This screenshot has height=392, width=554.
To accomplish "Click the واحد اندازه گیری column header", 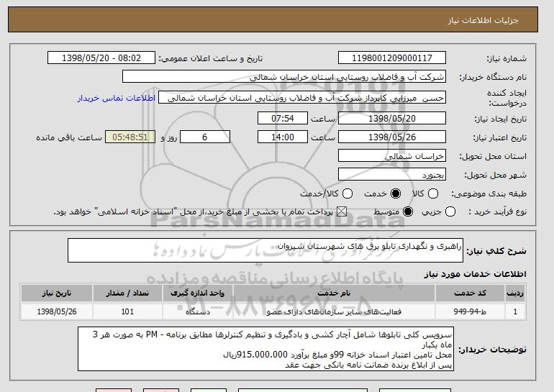I will coord(198,293).
